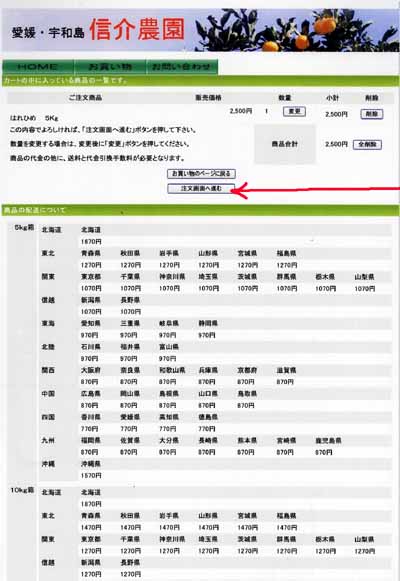400x581 pixels.
Task: Click the 沖縄県 prefecture cell
Action: pyautogui.click(x=91, y=464)
